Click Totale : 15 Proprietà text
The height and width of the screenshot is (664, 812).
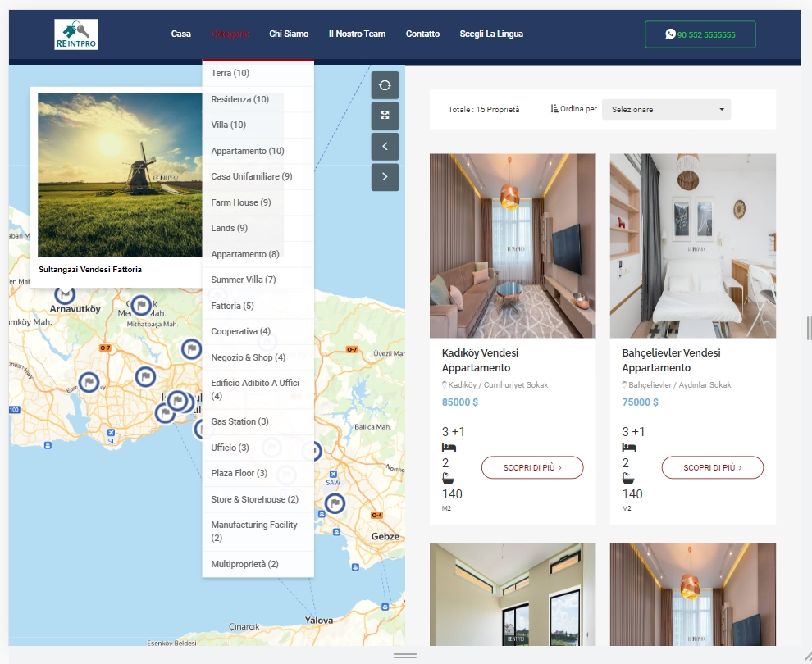[x=484, y=109]
